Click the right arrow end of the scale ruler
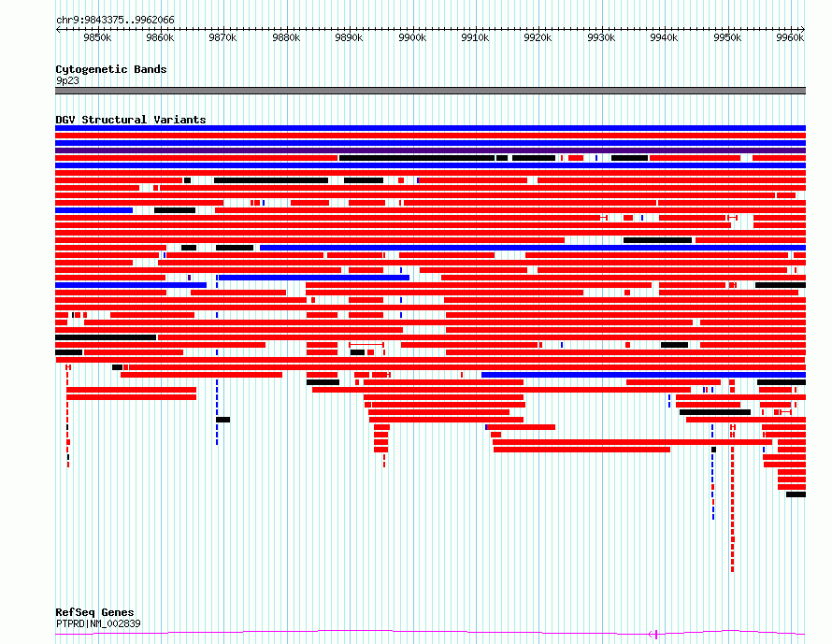Image resolution: width=832 pixels, height=644 pixels. pyautogui.click(x=803, y=29)
